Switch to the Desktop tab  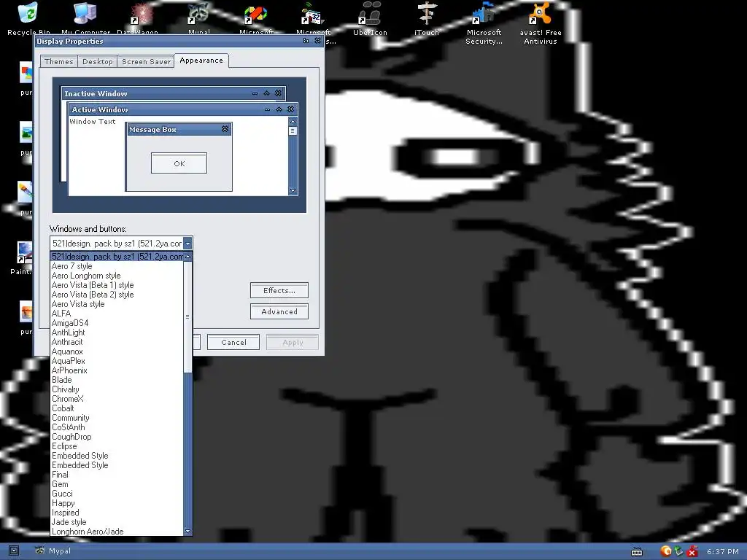[x=98, y=61]
